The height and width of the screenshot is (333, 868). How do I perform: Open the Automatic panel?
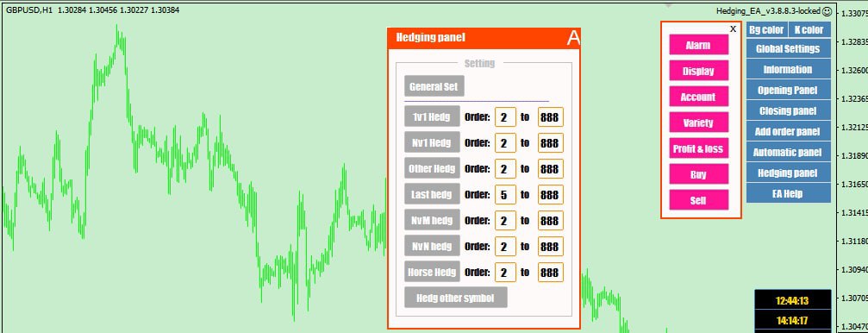click(789, 152)
